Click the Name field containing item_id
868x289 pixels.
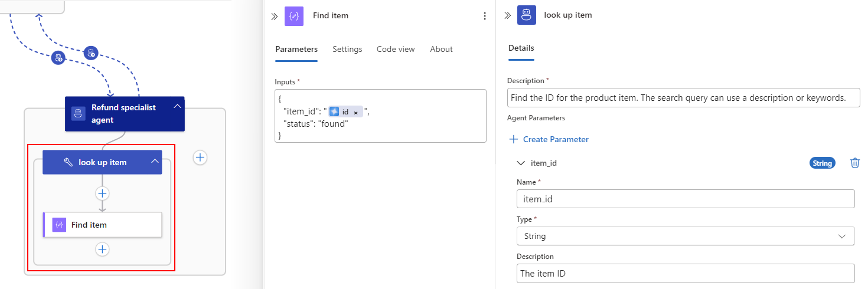click(685, 199)
